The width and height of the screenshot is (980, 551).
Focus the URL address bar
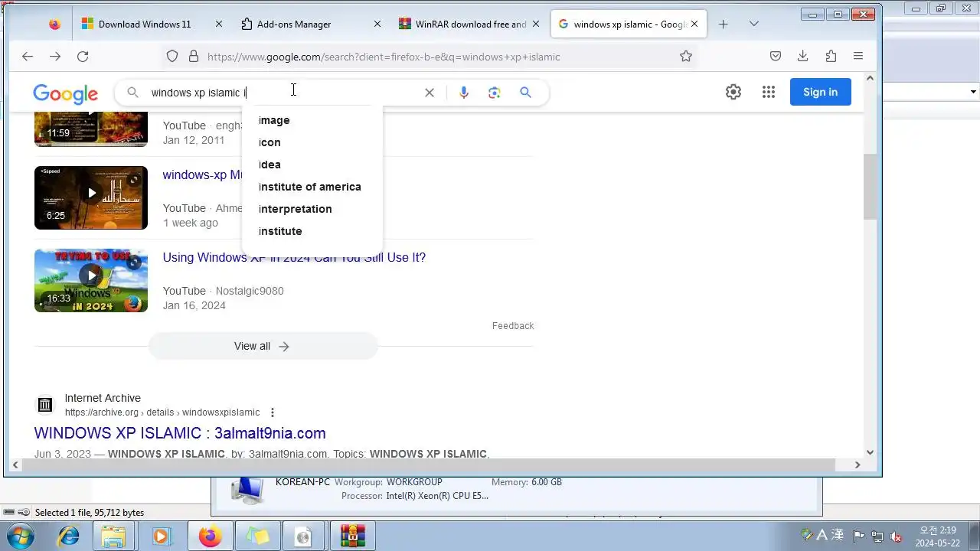tap(436, 57)
